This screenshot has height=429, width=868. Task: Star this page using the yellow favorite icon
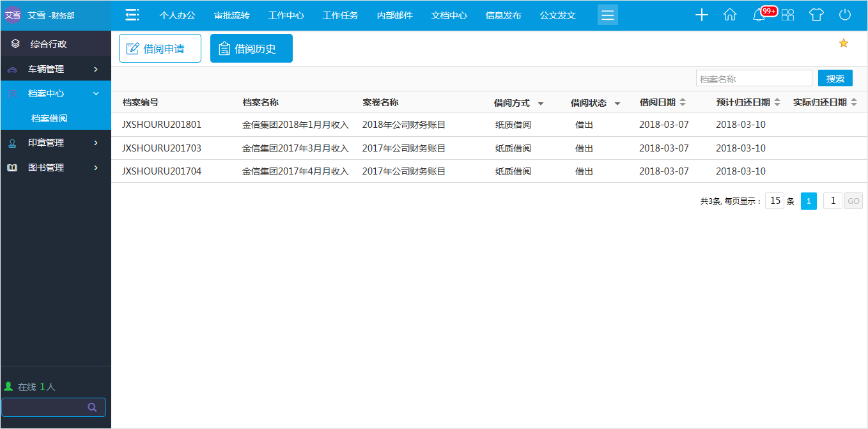pyautogui.click(x=843, y=43)
